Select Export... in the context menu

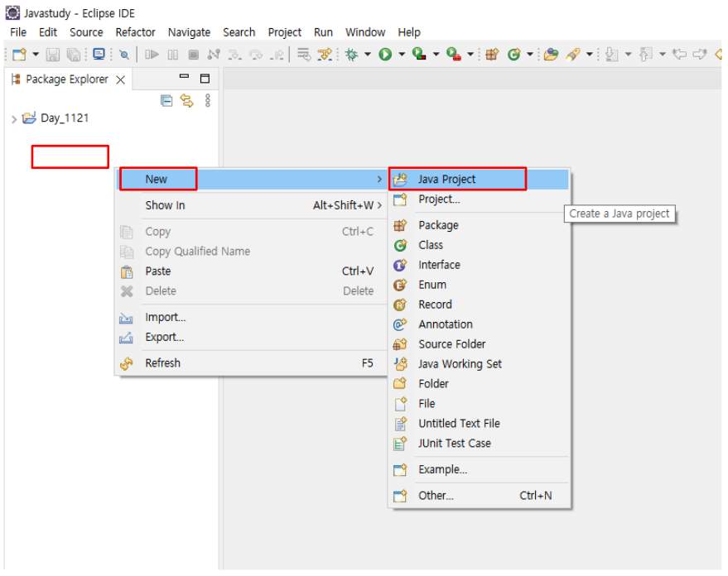pos(251,337)
